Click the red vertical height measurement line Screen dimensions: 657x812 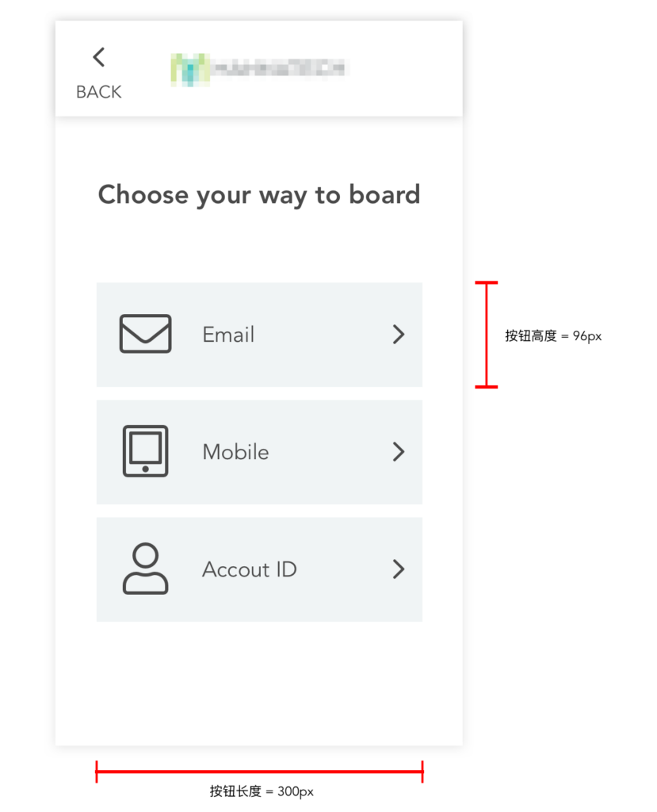click(x=487, y=335)
